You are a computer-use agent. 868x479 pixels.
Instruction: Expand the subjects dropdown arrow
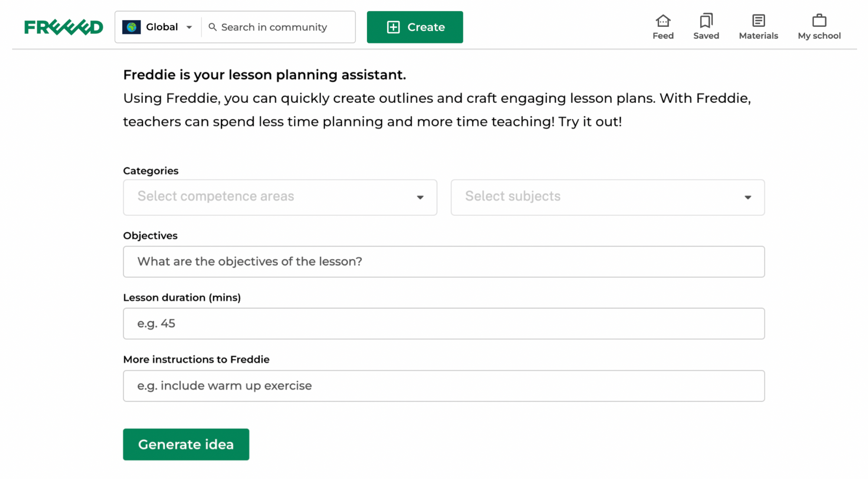click(747, 197)
